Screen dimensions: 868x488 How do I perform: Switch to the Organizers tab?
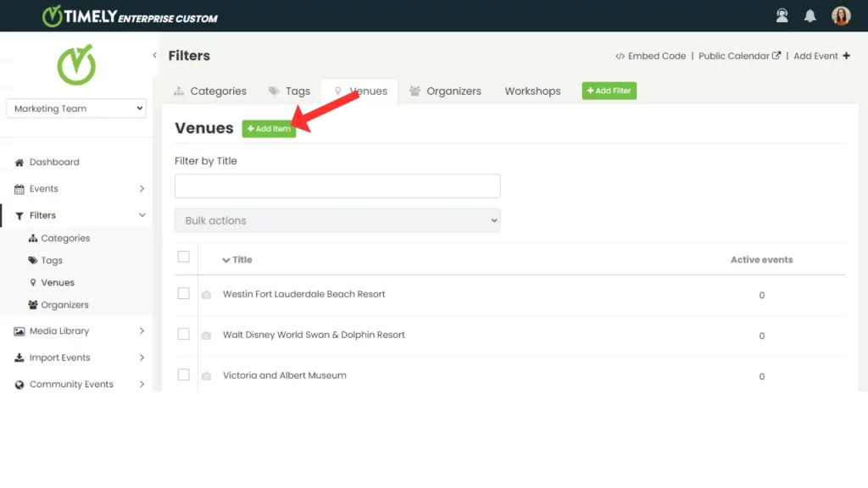445,91
